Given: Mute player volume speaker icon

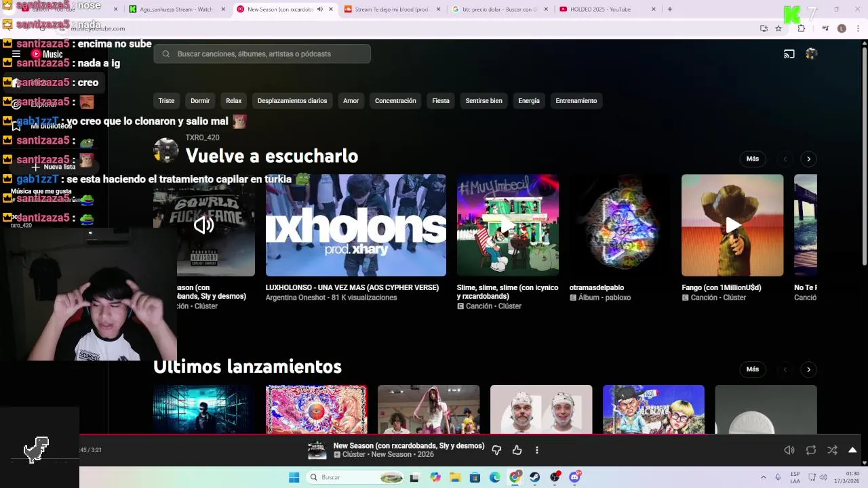Looking at the screenshot, I should 789,450.
